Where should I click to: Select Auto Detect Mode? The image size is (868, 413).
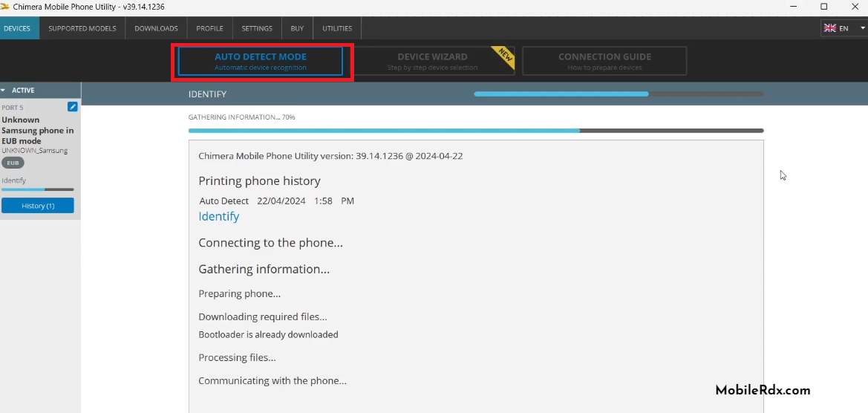click(x=261, y=61)
